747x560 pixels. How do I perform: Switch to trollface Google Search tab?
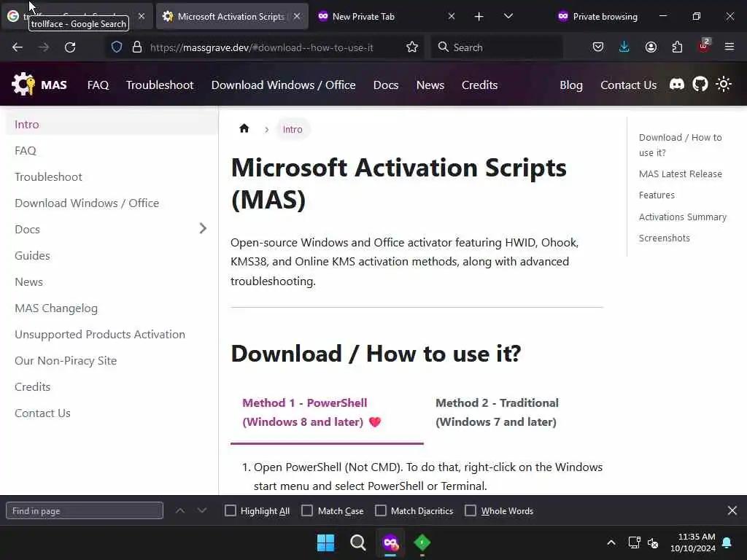coord(76,17)
